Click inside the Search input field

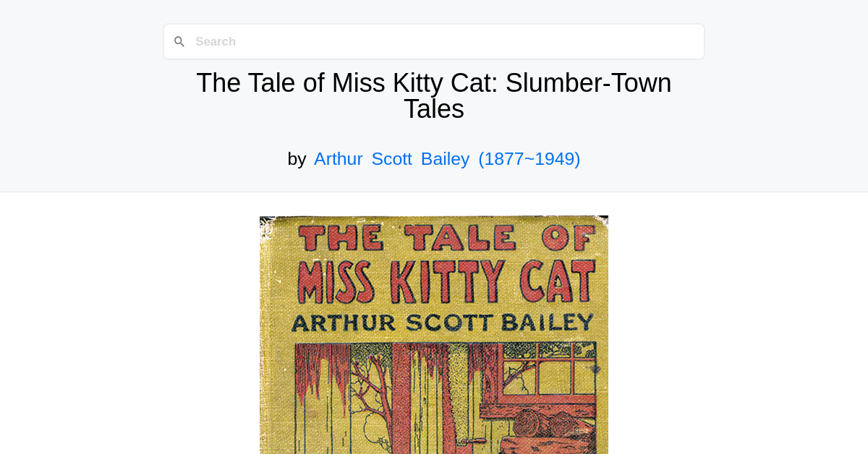434,41
